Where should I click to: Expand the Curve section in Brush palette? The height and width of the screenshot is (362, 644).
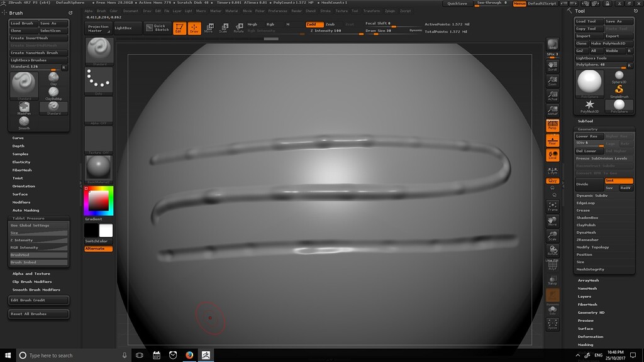(17, 138)
